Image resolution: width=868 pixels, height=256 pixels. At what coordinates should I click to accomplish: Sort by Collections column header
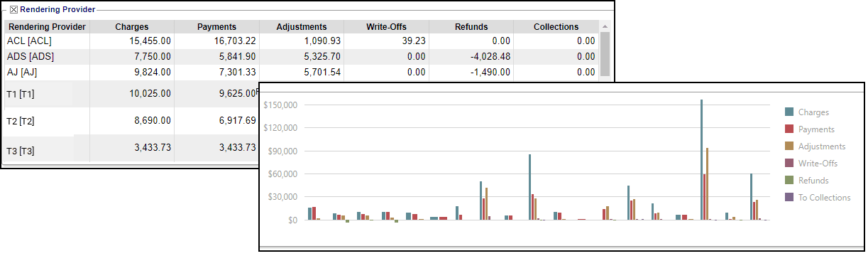tap(556, 27)
